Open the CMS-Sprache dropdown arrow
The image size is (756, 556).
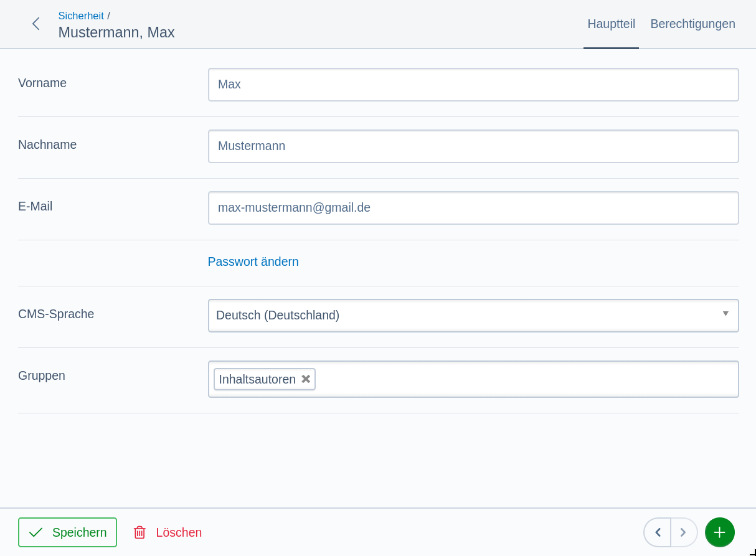pyautogui.click(x=725, y=313)
